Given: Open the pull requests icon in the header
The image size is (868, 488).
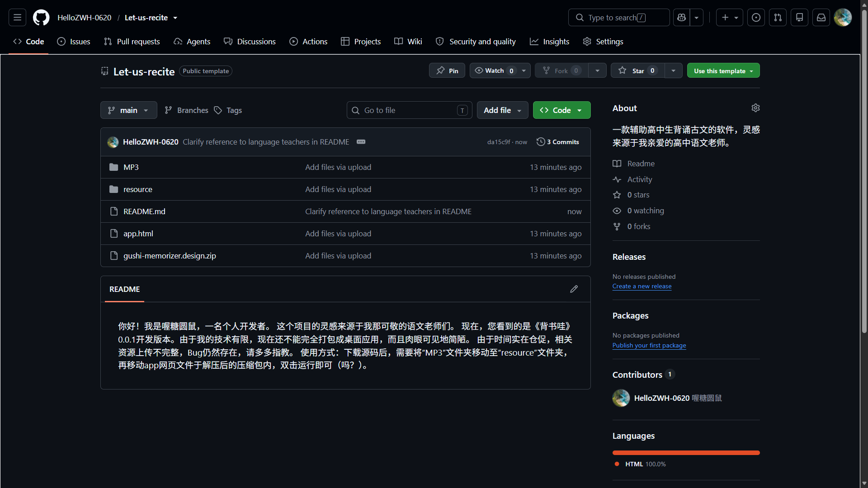Looking at the screenshot, I should [x=778, y=18].
